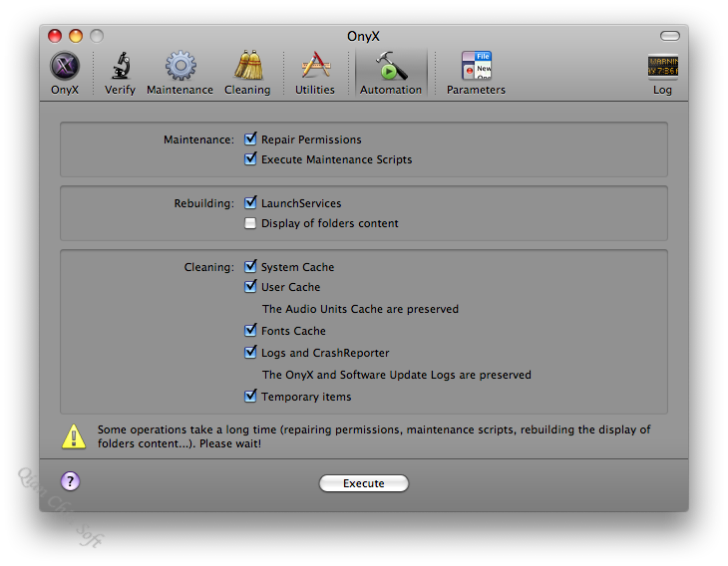Click the OnyX window title
The height and width of the screenshot is (566, 728).
click(x=364, y=36)
